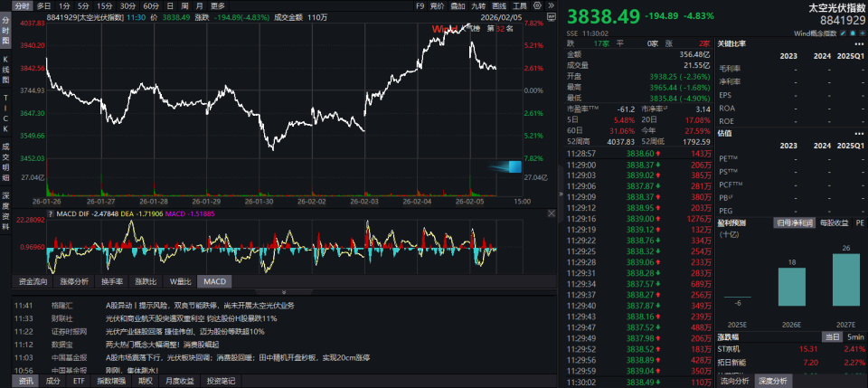Switch to 深度分析 tab

[x=773, y=381]
